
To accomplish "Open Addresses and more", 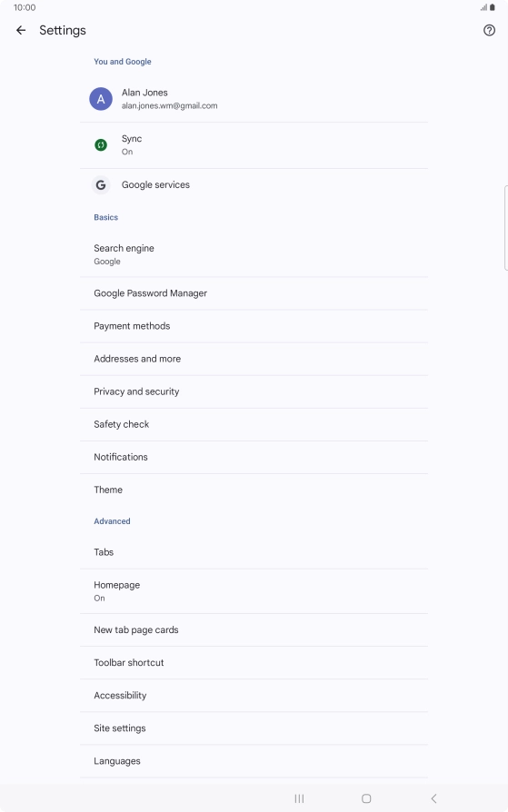I will (254, 359).
